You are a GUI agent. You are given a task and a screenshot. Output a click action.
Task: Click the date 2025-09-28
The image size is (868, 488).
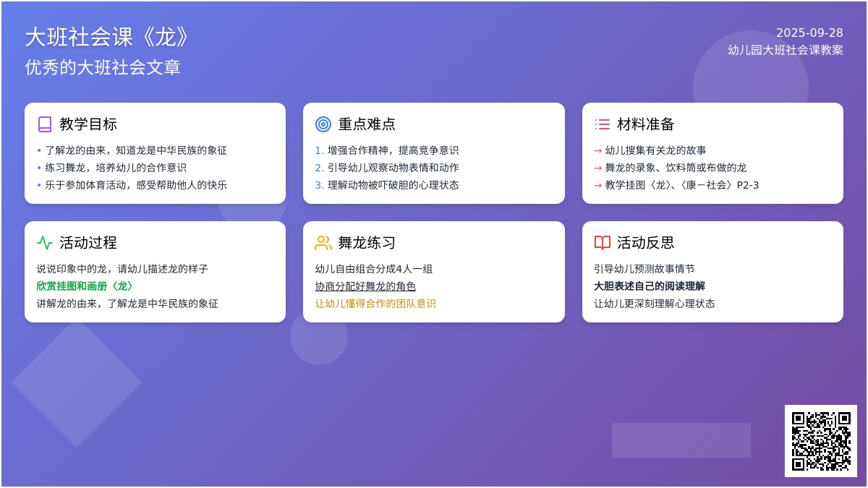pyautogui.click(x=809, y=33)
